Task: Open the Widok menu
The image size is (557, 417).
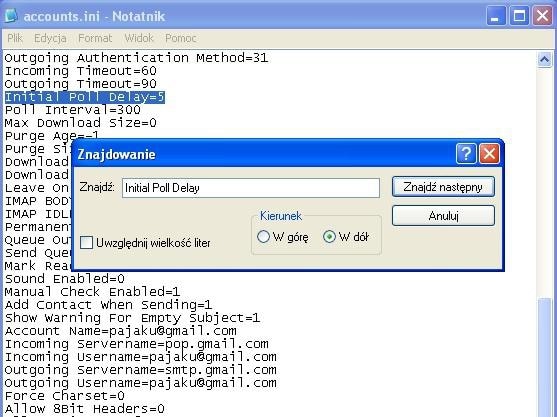Action: pyautogui.click(x=139, y=38)
